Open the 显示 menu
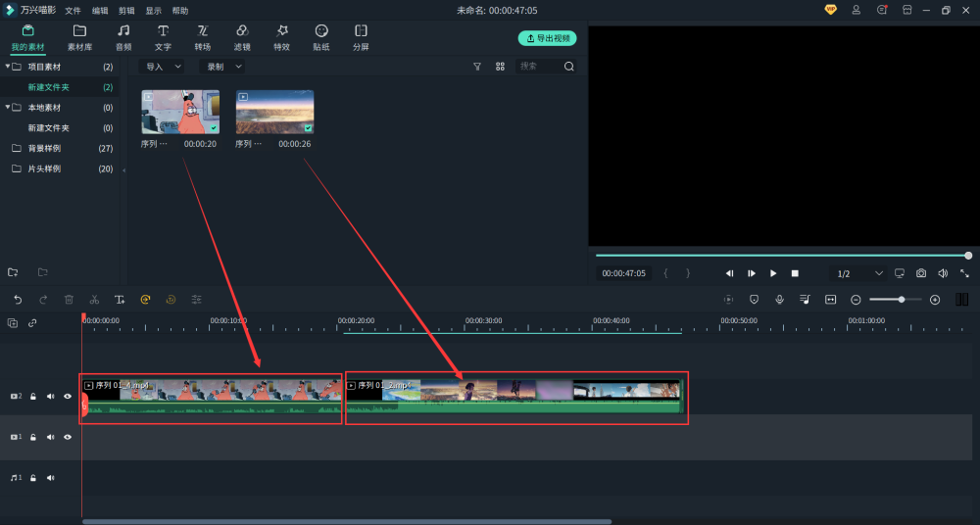This screenshot has width=980, height=525. coord(153,11)
